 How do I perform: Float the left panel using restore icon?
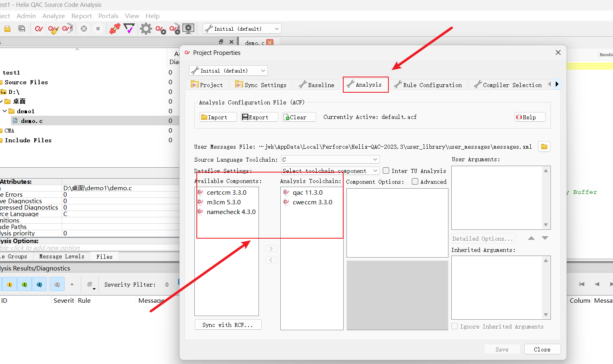pos(221,42)
